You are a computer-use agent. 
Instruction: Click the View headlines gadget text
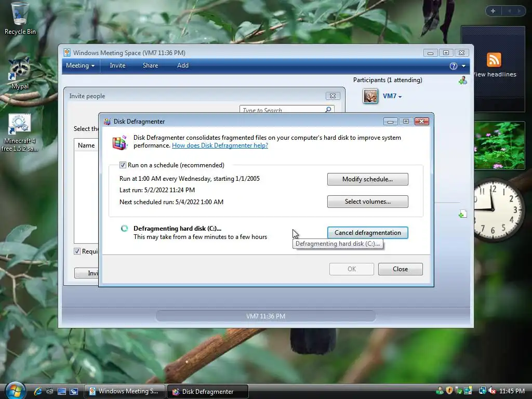[495, 74]
